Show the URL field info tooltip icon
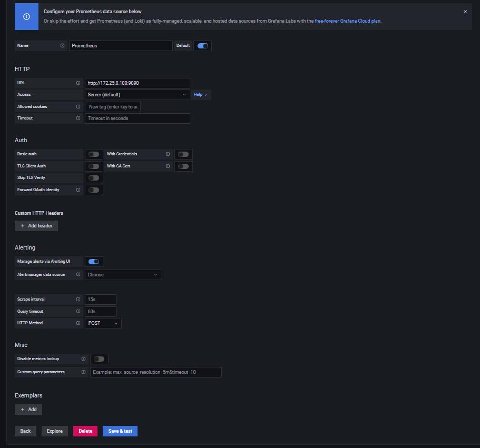 [78, 83]
